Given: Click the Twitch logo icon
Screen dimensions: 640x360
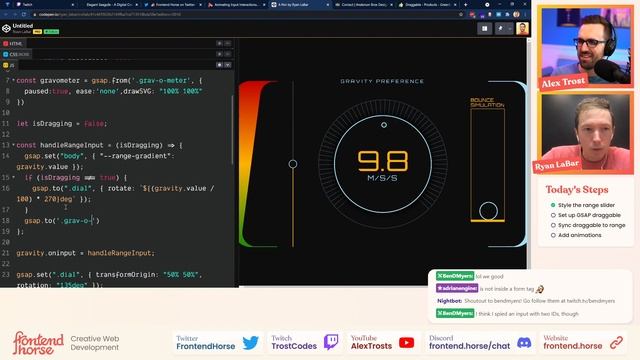Looking at the screenshot, I should (x=331, y=342).
